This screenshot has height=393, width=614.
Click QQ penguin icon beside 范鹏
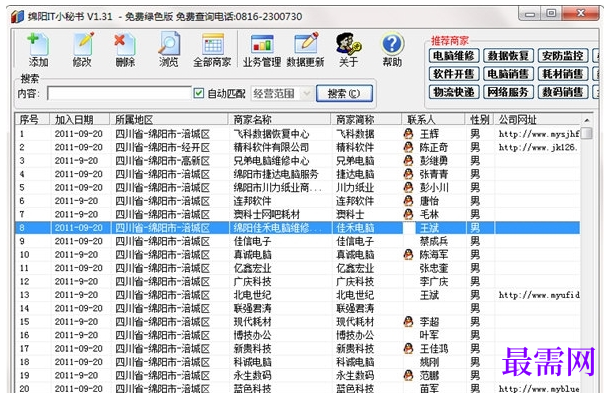[x=408, y=375]
